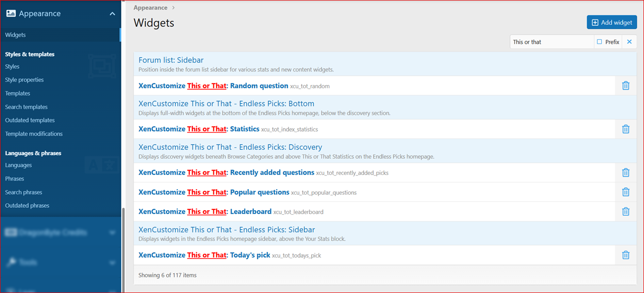
Task: Click the "Languages & phrases" sidebar heading
Action: (x=33, y=153)
